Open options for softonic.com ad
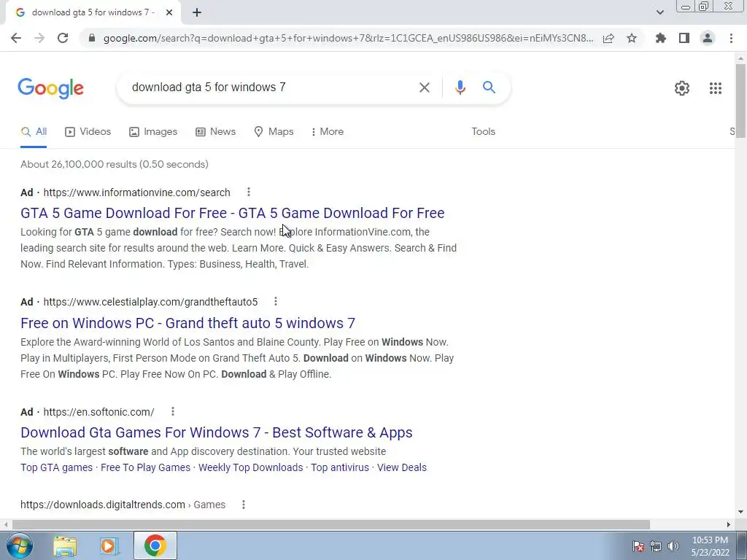Image resolution: width=747 pixels, height=560 pixels. tap(172, 411)
